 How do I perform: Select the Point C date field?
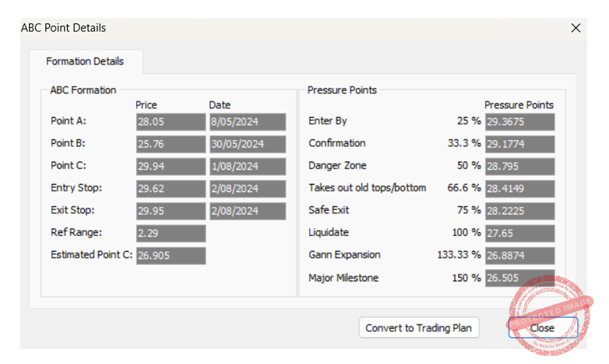point(247,166)
